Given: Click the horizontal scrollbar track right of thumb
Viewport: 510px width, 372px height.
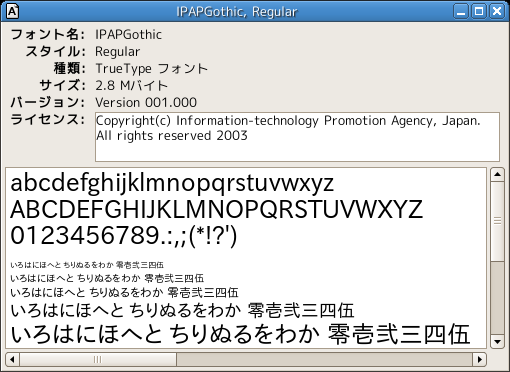Looking at the screenshot, I should click(324, 359).
